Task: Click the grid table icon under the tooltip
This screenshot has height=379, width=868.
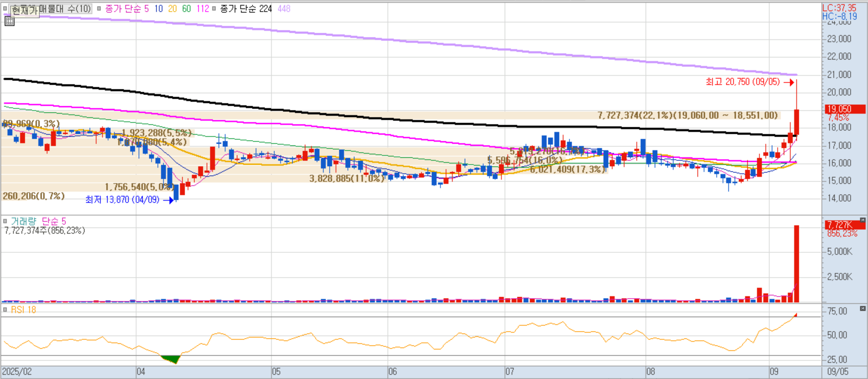Action: pyautogui.click(x=9, y=21)
